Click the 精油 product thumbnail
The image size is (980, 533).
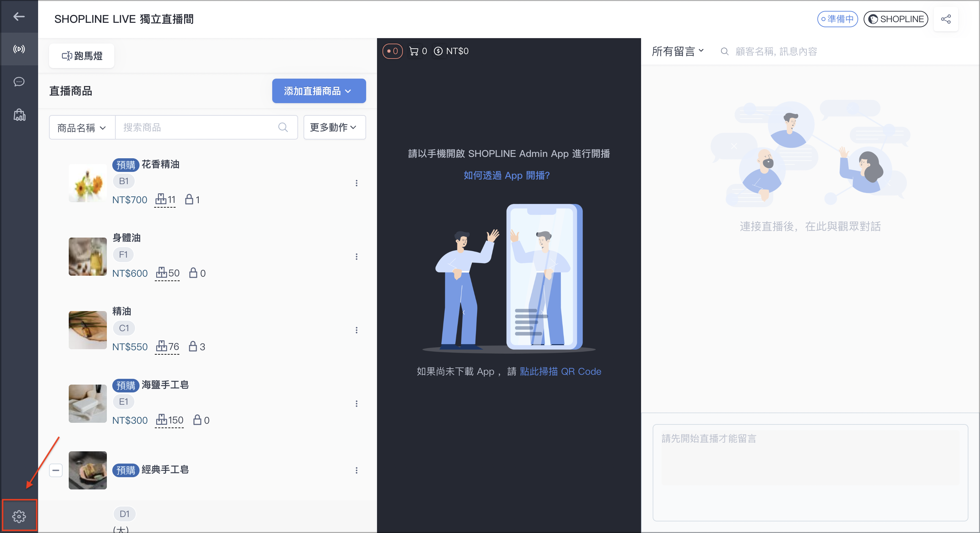(87, 330)
